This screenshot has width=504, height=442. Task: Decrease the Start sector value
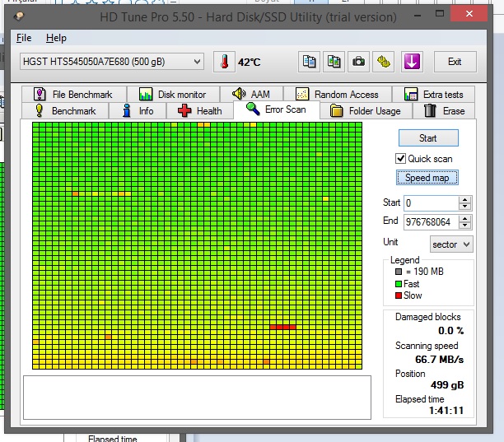tap(464, 207)
